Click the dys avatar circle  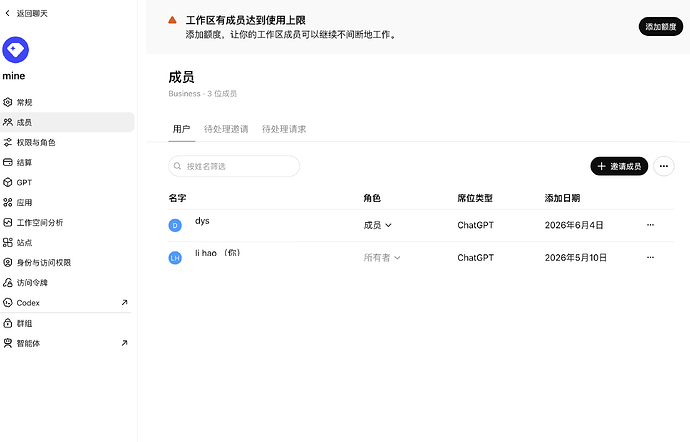pyautogui.click(x=175, y=225)
